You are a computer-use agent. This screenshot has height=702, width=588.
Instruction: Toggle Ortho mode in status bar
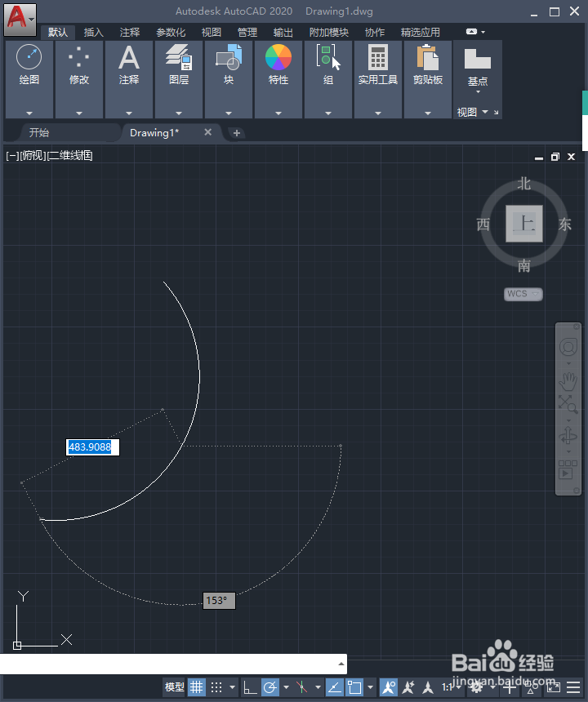[249, 686]
